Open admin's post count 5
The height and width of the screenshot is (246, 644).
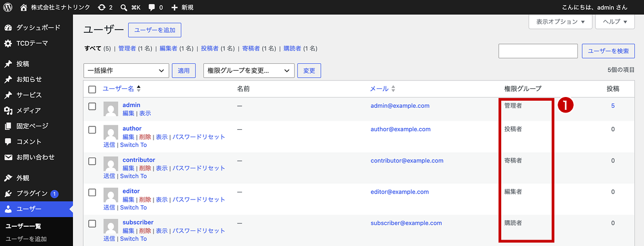tap(613, 106)
